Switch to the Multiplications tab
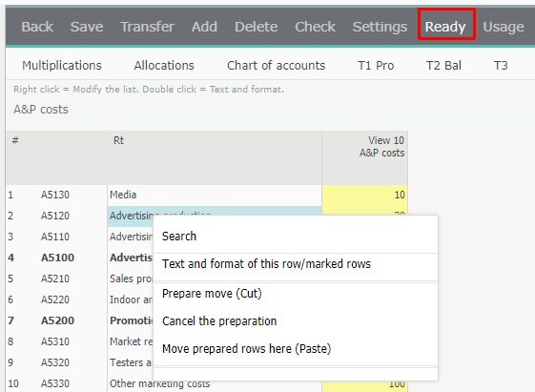The width and height of the screenshot is (535, 392). click(62, 65)
